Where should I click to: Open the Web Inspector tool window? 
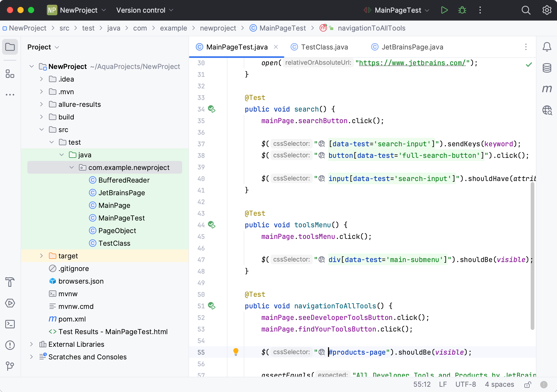[x=547, y=110]
